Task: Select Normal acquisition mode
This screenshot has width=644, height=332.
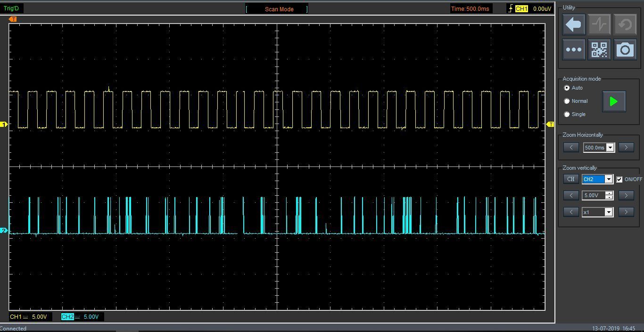Action: pyautogui.click(x=567, y=101)
